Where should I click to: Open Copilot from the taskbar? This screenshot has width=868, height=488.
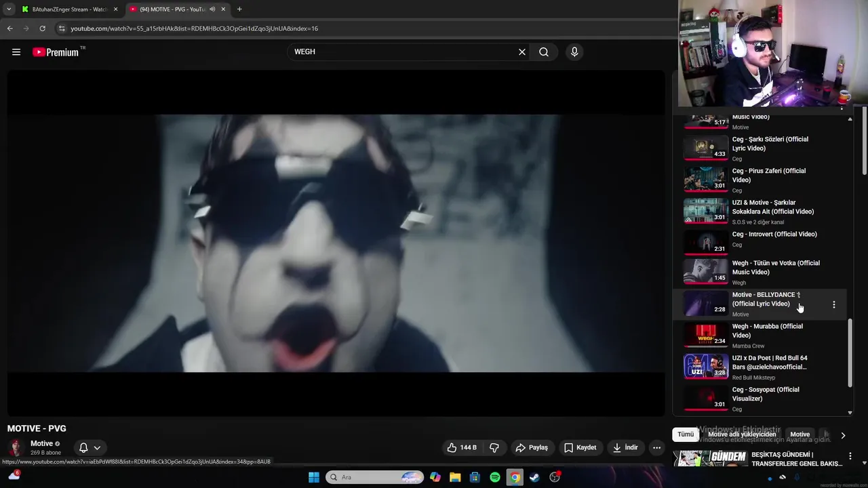click(x=435, y=477)
